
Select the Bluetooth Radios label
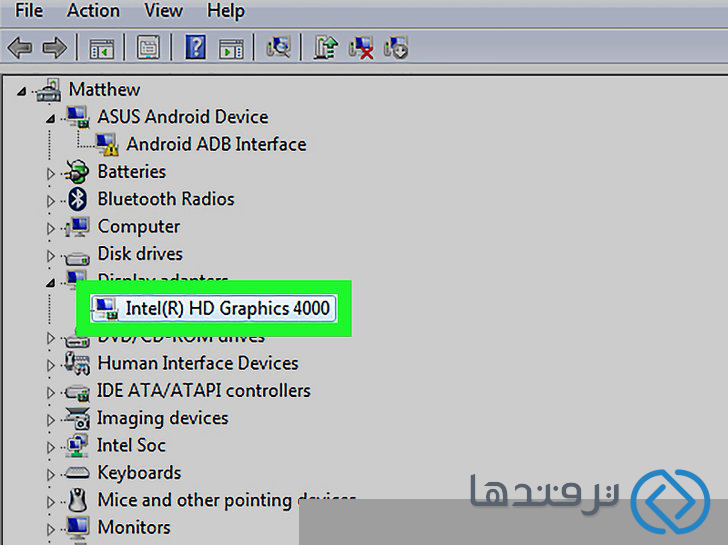[166, 199]
